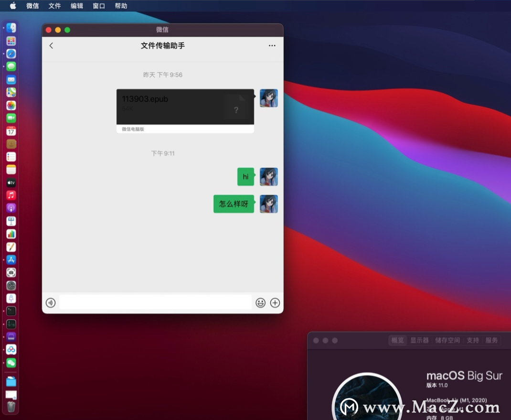
Task: Open Contacts from the Dock
Action: (x=11, y=144)
